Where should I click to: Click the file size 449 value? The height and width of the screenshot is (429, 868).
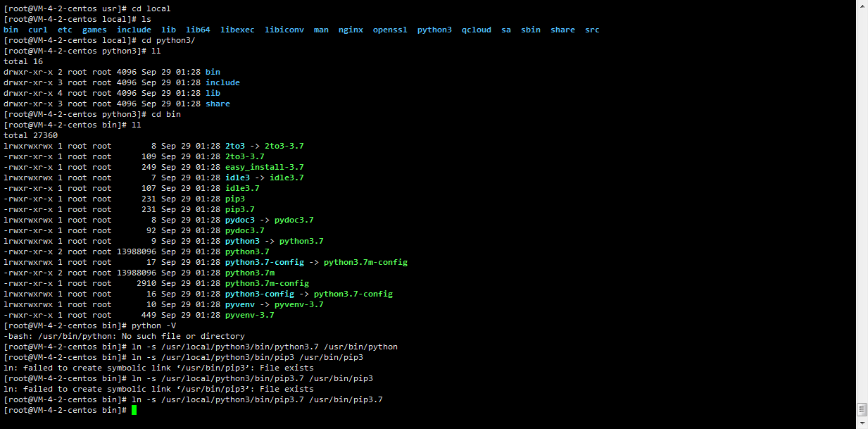pos(149,315)
